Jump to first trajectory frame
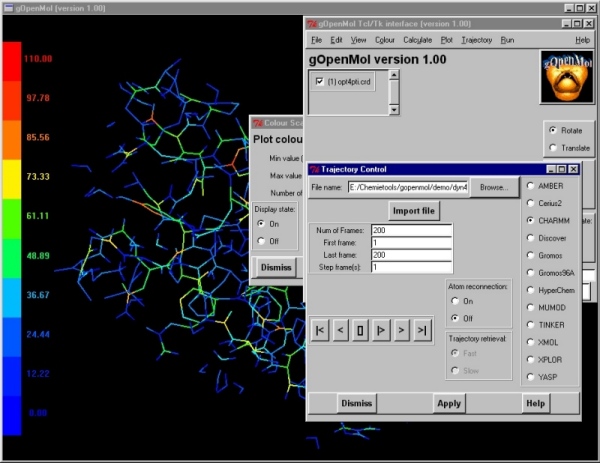The image size is (600, 463). pos(320,329)
